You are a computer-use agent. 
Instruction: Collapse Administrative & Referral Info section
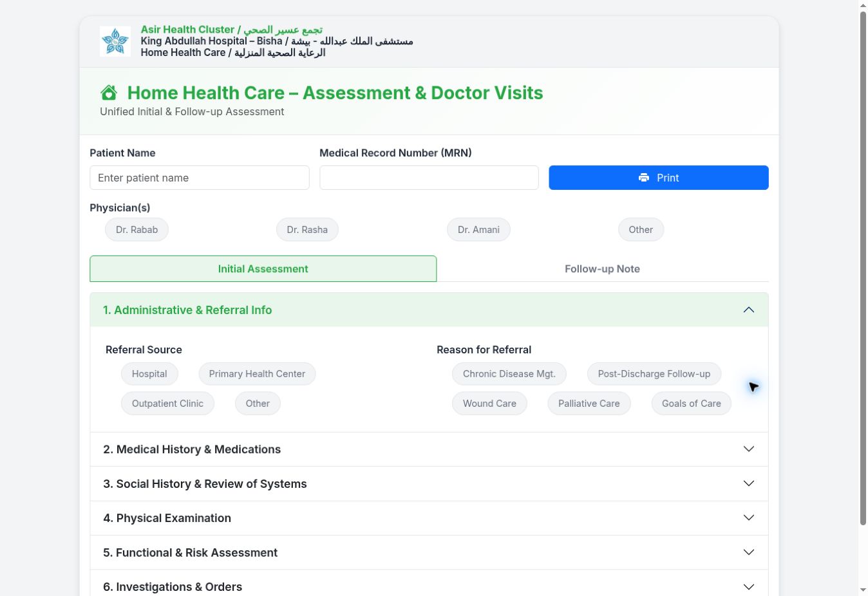pyautogui.click(x=429, y=310)
